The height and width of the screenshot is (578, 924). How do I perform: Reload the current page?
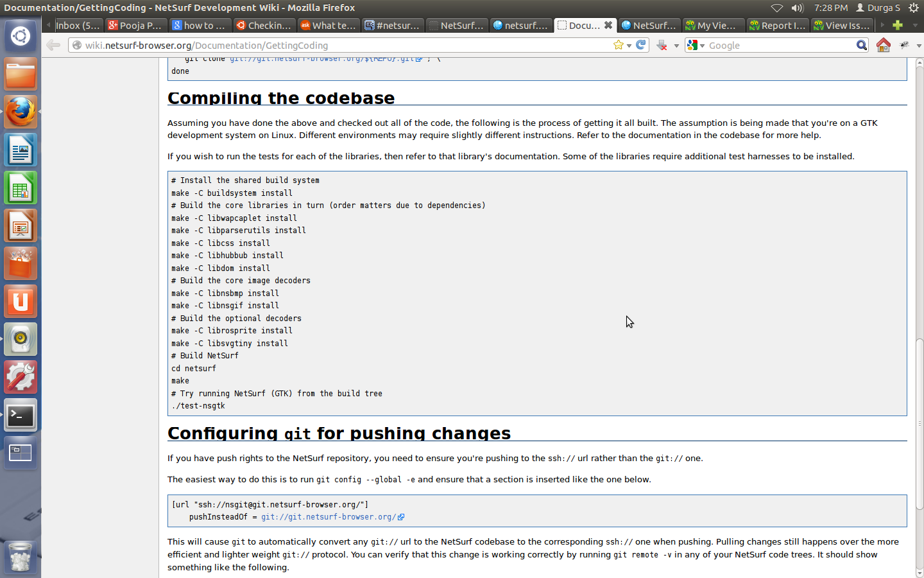pyautogui.click(x=640, y=45)
